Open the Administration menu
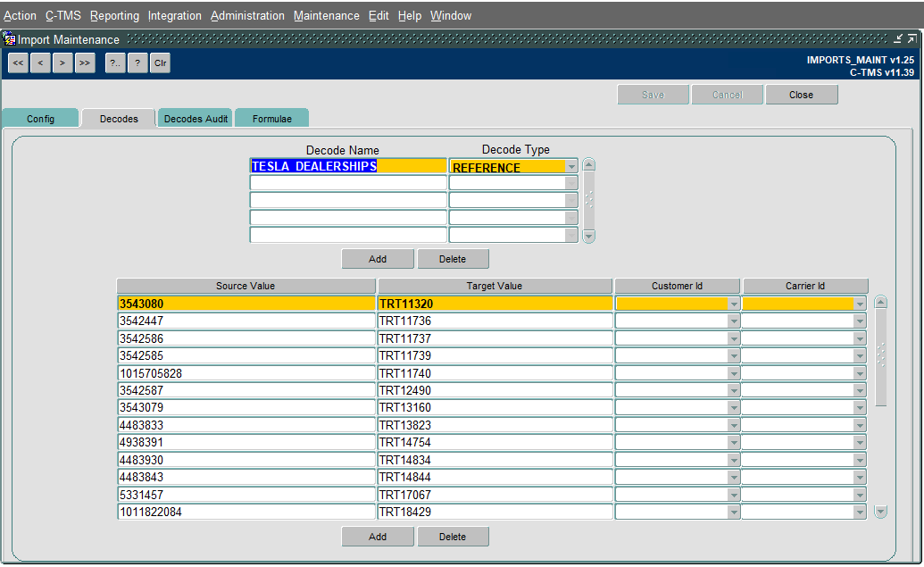The image size is (924, 567). tap(247, 16)
